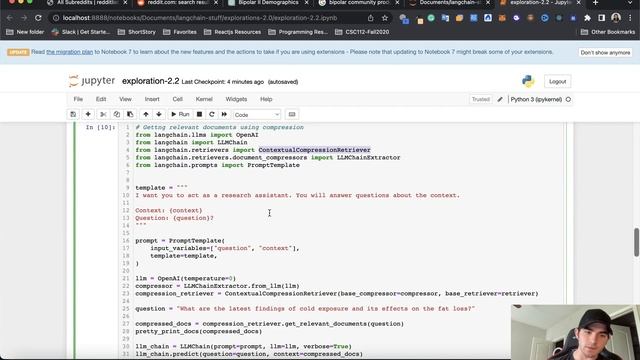Open the browser extensions puzzle icon
Screen dimensions: 640x360
587,18
